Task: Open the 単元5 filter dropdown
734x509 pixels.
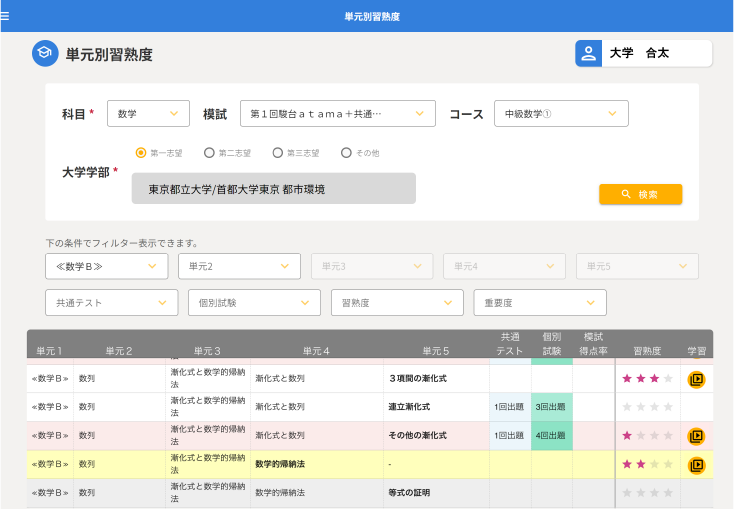Action: (637, 266)
